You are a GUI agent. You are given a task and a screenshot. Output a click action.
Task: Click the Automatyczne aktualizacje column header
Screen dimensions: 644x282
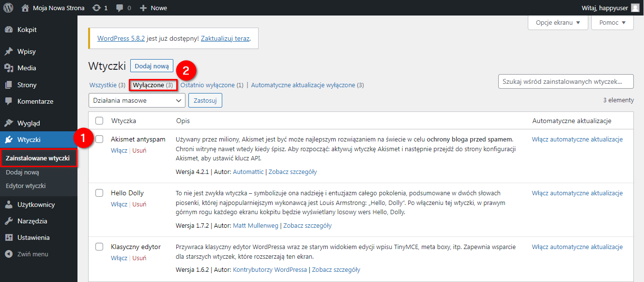[572, 121]
